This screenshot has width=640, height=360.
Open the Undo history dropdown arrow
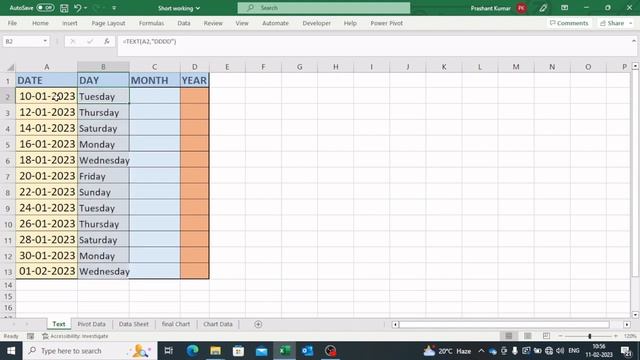point(85,8)
